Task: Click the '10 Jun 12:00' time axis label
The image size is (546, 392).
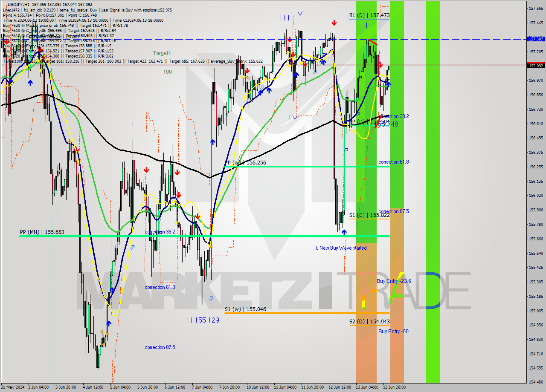Action: click(257, 387)
